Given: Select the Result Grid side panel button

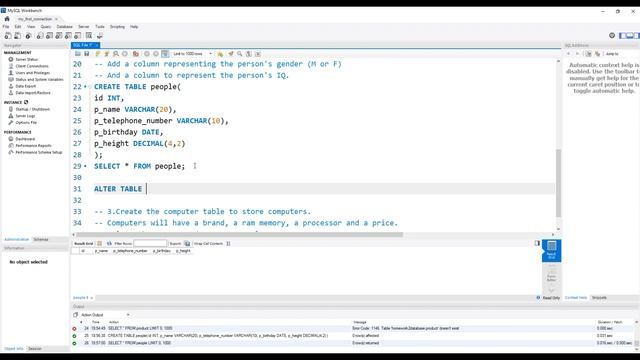Looking at the screenshot, I should 551,250.
